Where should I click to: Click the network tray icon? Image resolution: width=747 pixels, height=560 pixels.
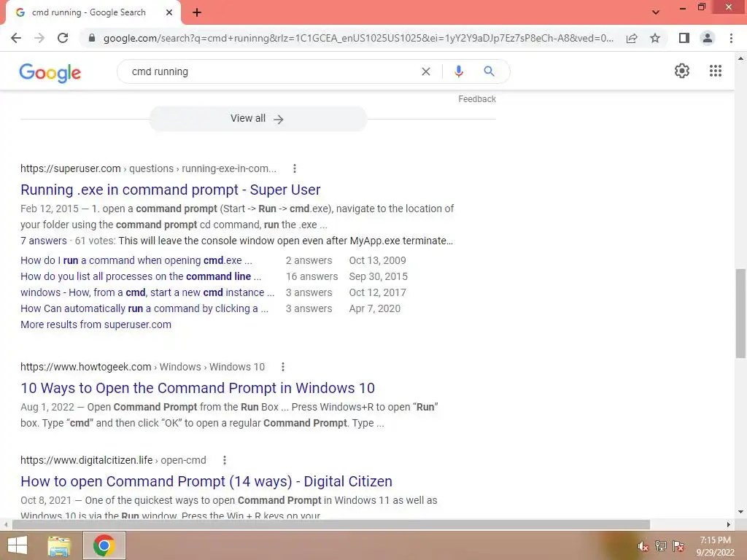(x=661, y=546)
